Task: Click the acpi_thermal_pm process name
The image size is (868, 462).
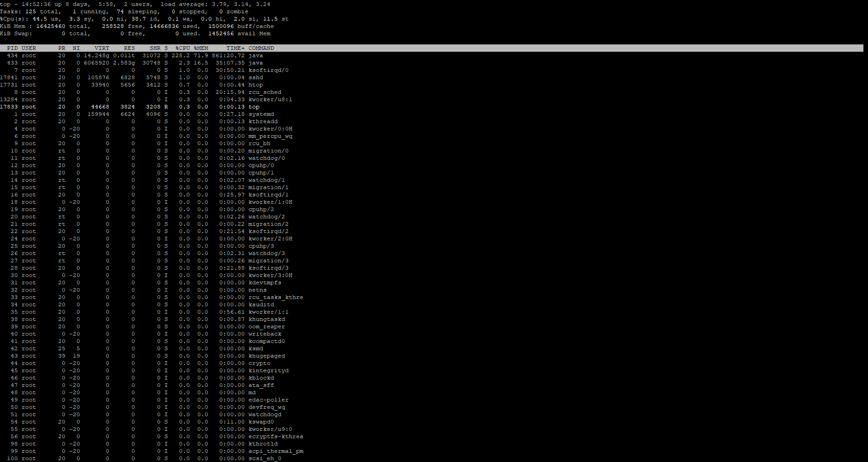Action: [275, 451]
